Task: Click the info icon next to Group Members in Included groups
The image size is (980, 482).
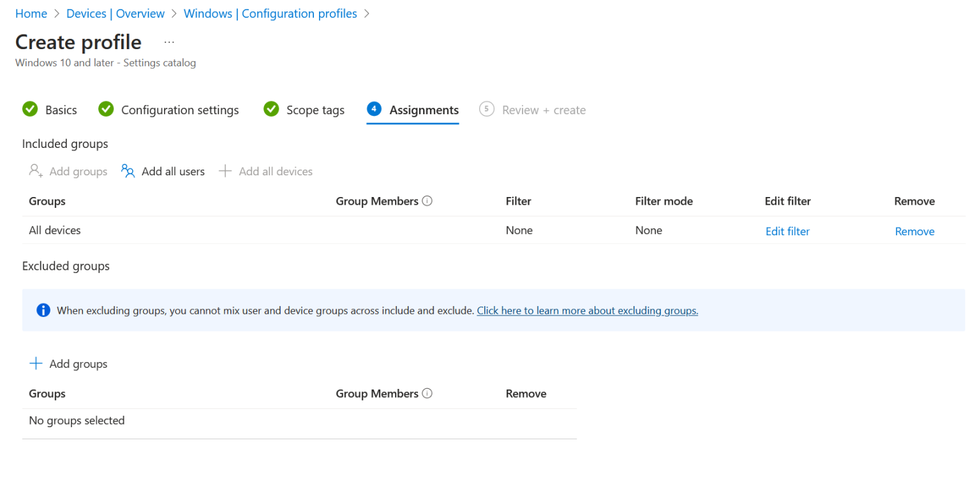Action: pos(427,201)
